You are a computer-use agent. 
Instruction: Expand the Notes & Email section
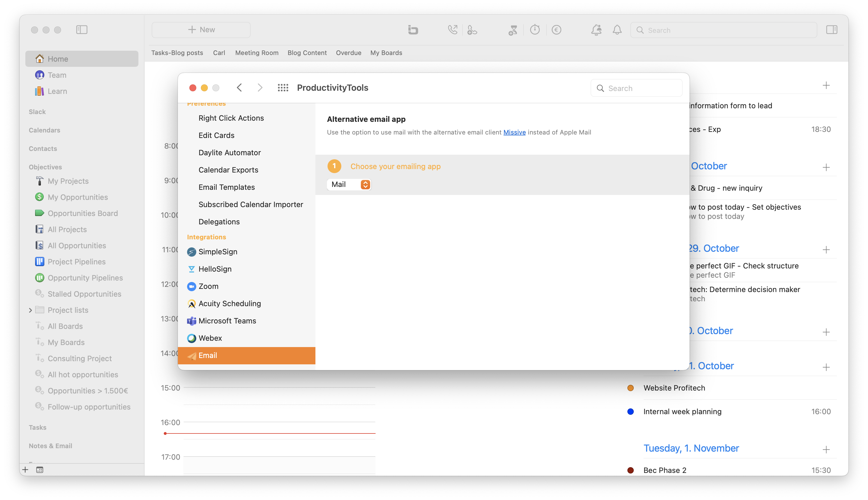click(x=50, y=446)
